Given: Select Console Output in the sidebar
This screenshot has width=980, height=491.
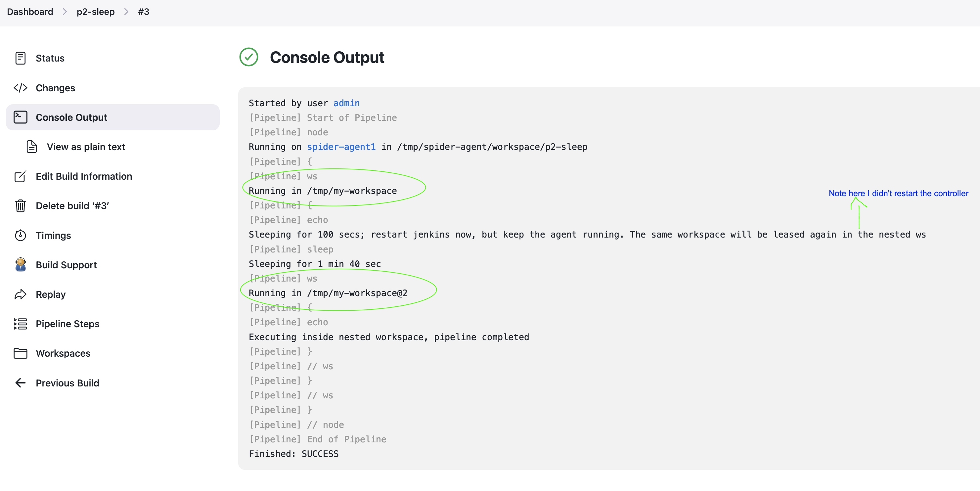Looking at the screenshot, I should click(x=112, y=117).
